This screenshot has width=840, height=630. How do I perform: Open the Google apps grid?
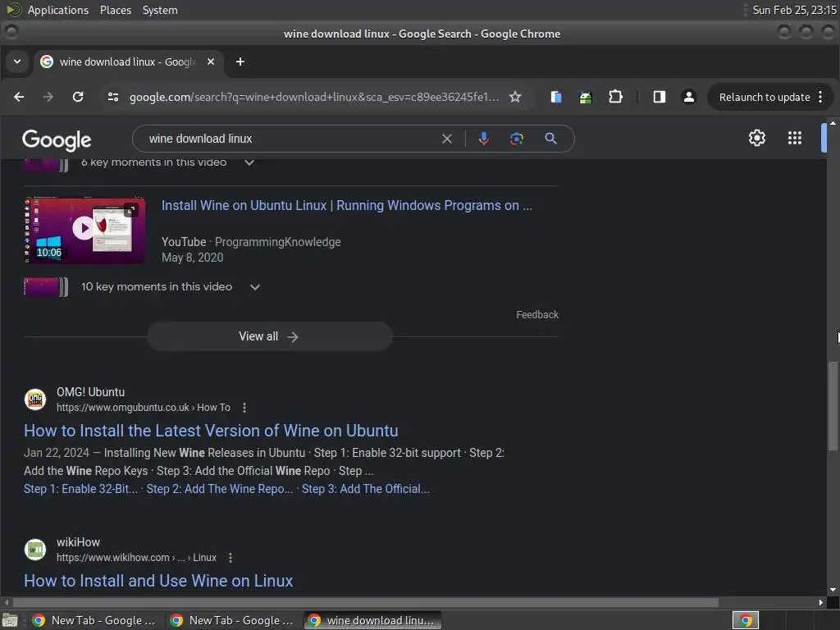tap(795, 138)
